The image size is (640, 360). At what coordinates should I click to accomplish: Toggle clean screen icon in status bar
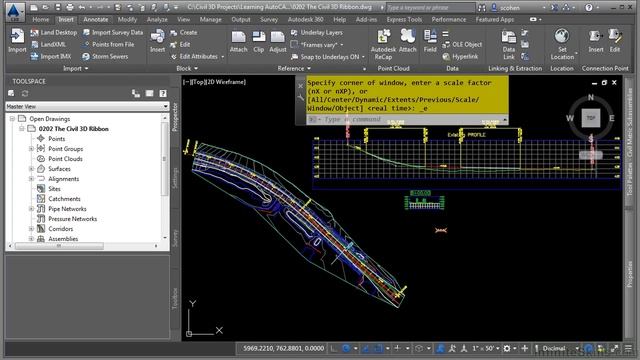(x=614, y=348)
